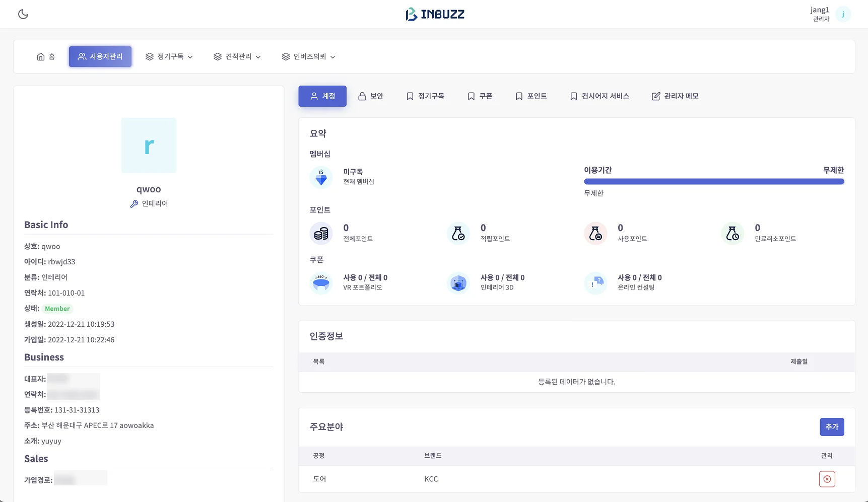Click 쿠폰 tab bookmark icon
Image resolution: width=868 pixels, height=502 pixels.
pyautogui.click(x=471, y=96)
